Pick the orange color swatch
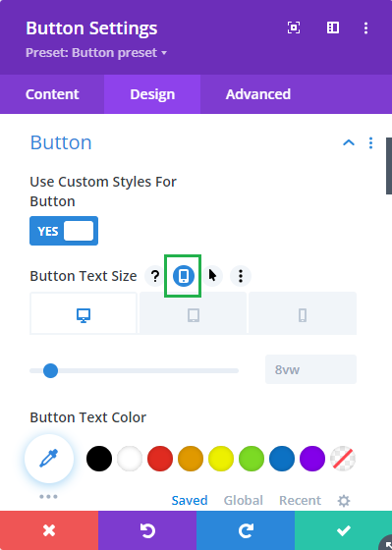This screenshot has height=550, width=392. [191, 459]
